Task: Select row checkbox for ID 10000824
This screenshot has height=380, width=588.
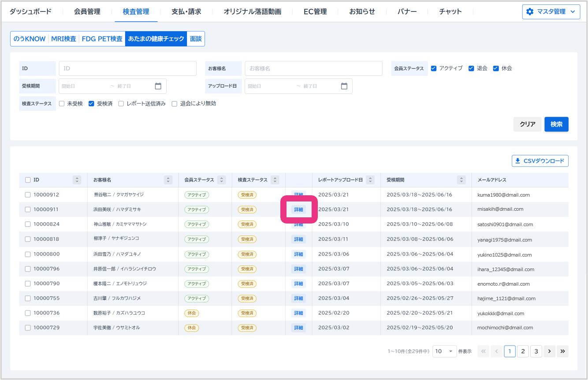Action: tap(28, 224)
